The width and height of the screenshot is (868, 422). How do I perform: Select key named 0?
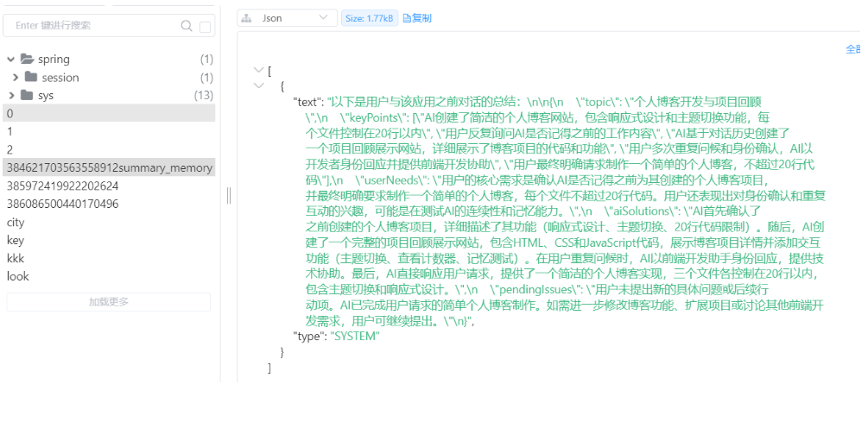pyautogui.click(x=109, y=113)
